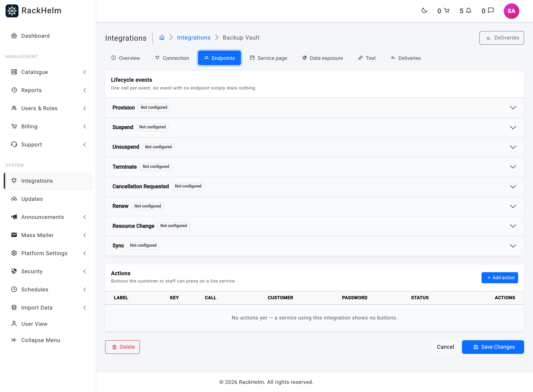
Task: Click the home breadcrumb icon
Action: tap(162, 38)
